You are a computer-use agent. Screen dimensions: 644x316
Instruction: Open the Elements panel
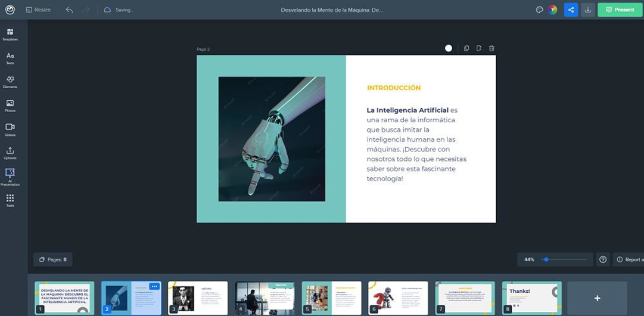pos(10,82)
